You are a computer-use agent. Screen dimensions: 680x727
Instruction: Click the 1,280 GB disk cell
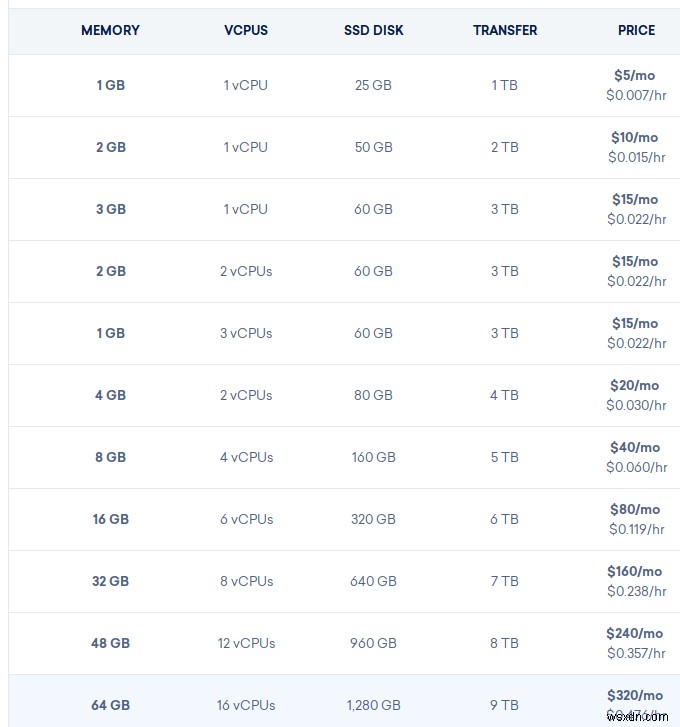click(373, 705)
